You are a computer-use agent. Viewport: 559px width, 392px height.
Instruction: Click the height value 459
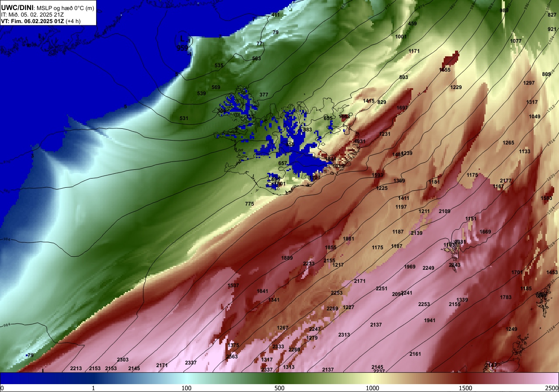[x=412, y=24]
